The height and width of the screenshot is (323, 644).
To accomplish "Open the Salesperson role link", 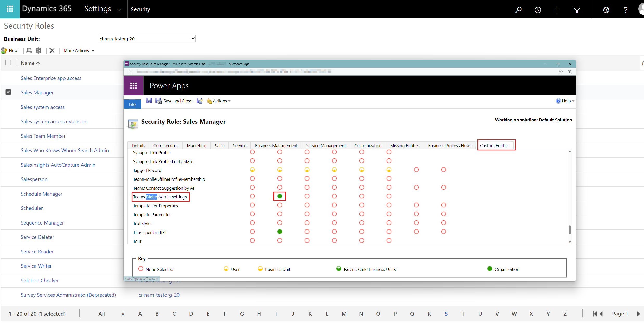I will [34, 179].
